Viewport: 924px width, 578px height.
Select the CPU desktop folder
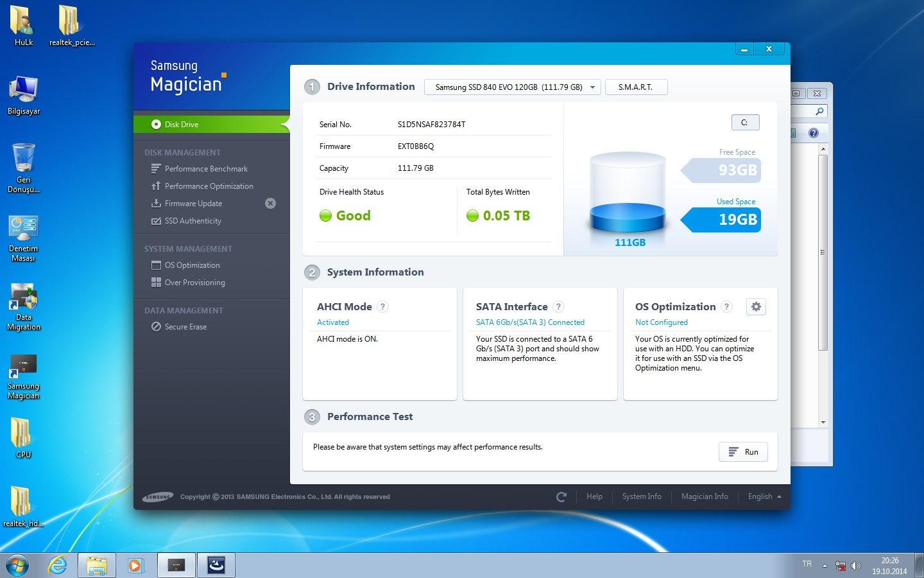23,438
